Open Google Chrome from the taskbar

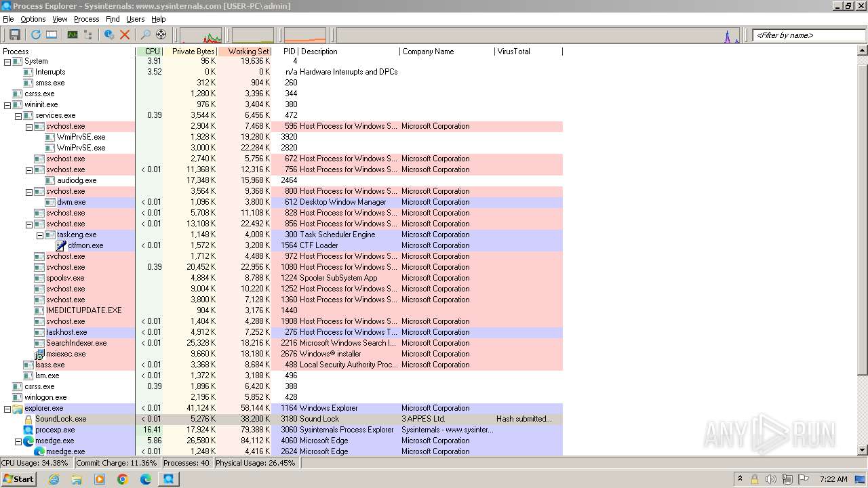point(123,479)
